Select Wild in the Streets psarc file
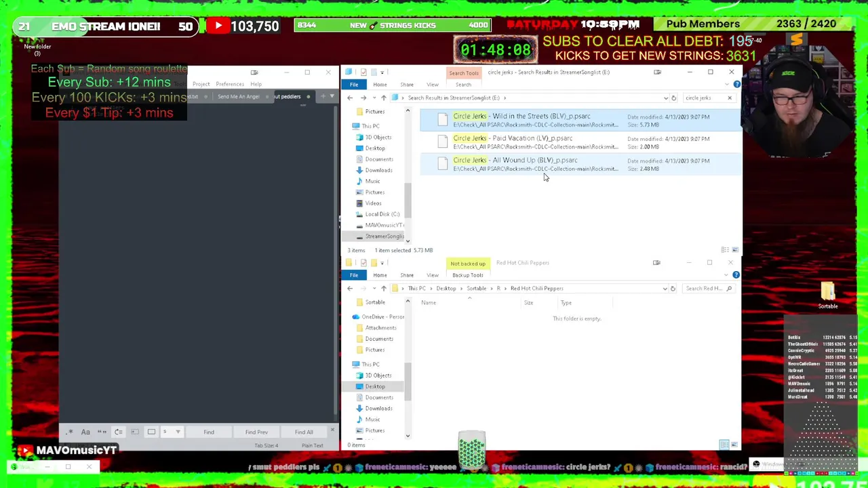Viewport: 868px width, 488px height. click(580, 120)
